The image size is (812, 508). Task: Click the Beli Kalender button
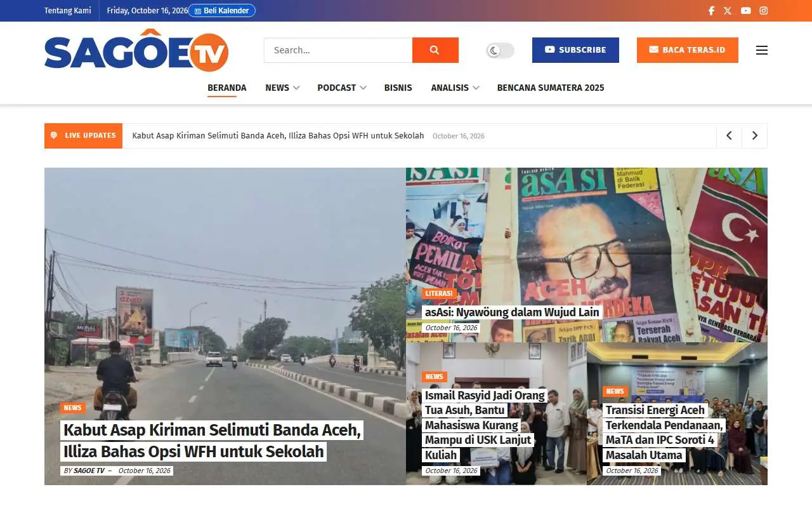(x=222, y=11)
